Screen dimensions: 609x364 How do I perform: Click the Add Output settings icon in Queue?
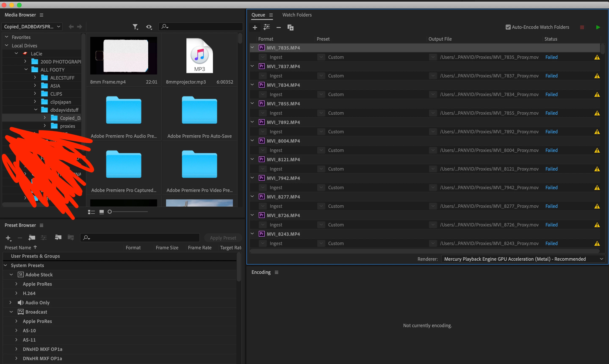pos(266,28)
